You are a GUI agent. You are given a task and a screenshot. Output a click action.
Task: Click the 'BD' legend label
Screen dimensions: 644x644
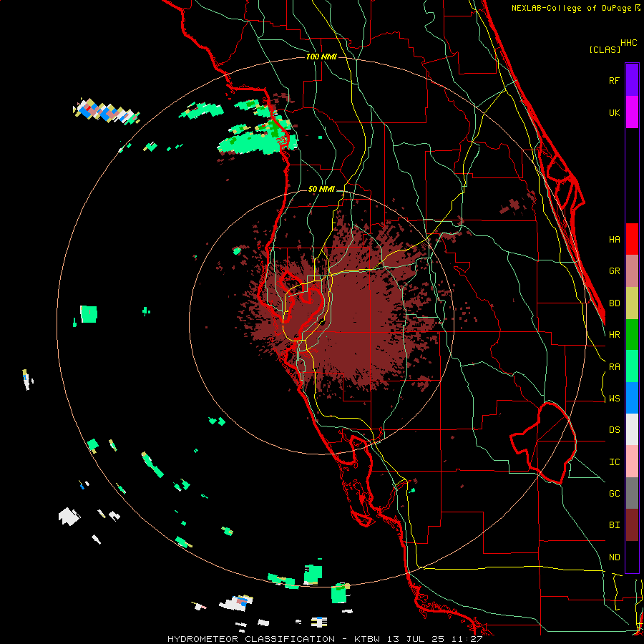[615, 303]
